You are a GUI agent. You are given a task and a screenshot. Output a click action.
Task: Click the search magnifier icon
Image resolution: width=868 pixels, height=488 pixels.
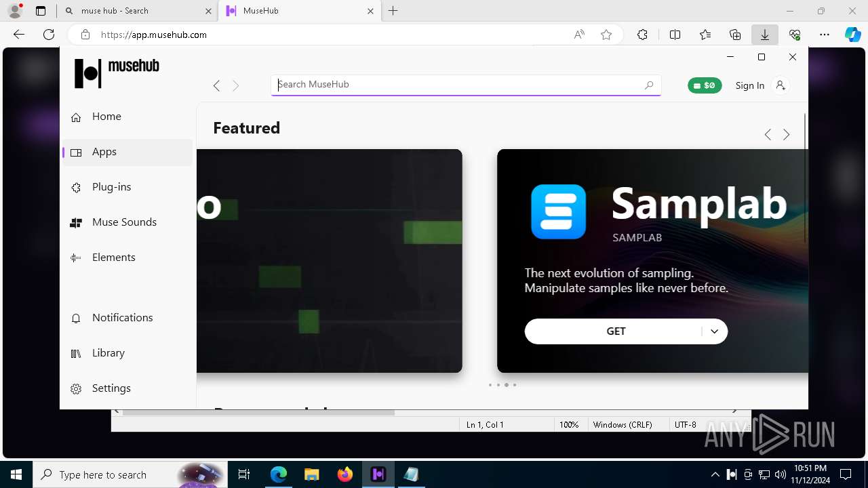click(649, 85)
